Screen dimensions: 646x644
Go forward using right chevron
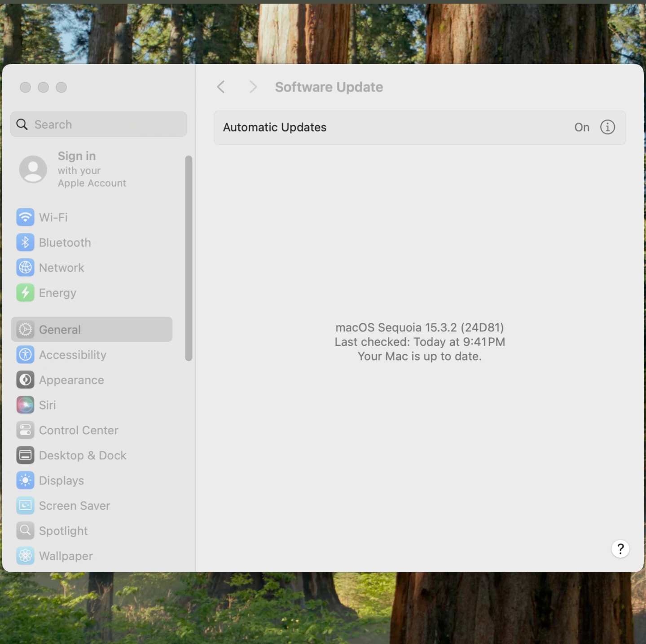pos(253,87)
